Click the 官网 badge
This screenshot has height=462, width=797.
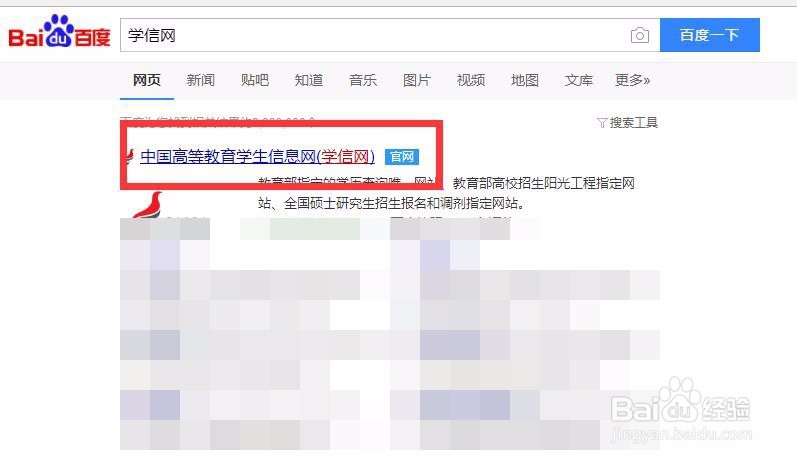coord(402,157)
